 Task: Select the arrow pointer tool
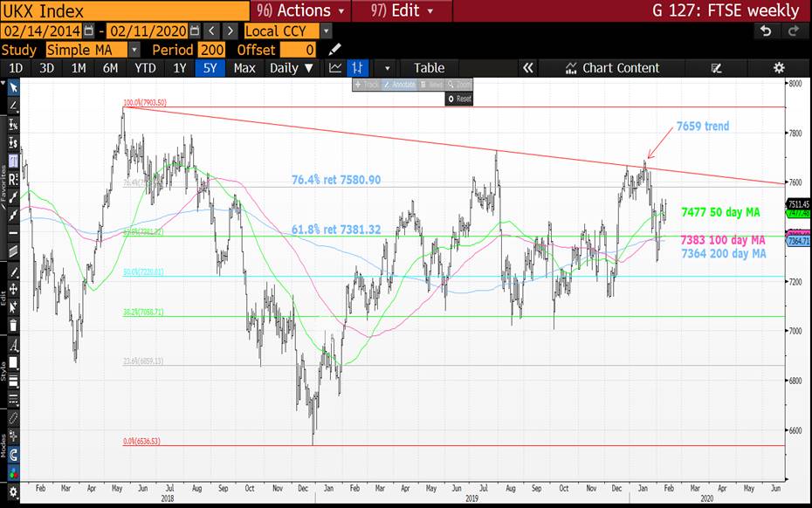[x=13, y=88]
